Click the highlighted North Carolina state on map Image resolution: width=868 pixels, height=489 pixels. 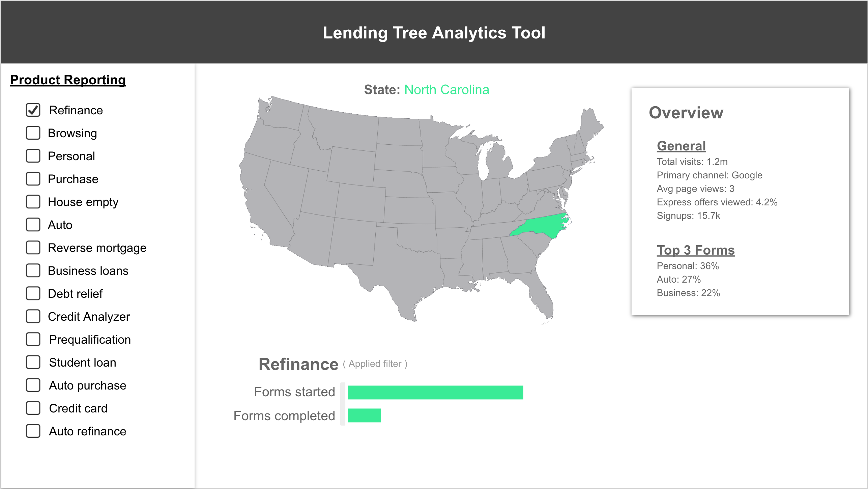pyautogui.click(x=543, y=225)
